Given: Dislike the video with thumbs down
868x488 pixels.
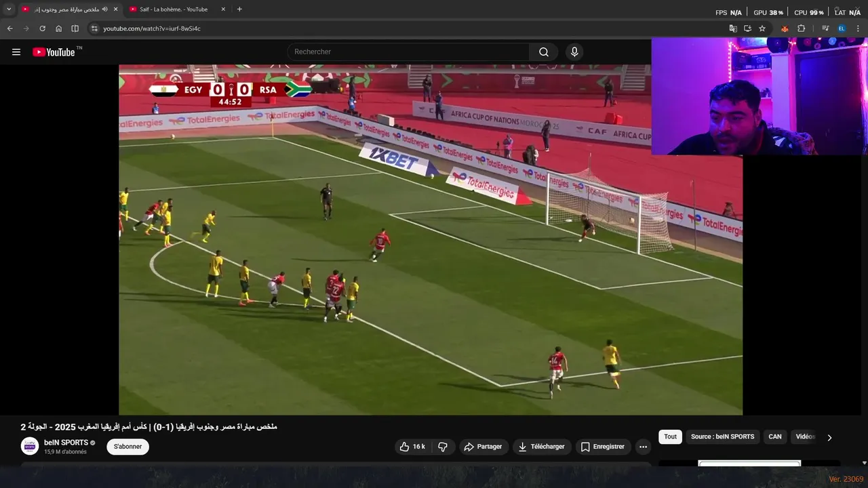Looking at the screenshot, I should coord(443,447).
